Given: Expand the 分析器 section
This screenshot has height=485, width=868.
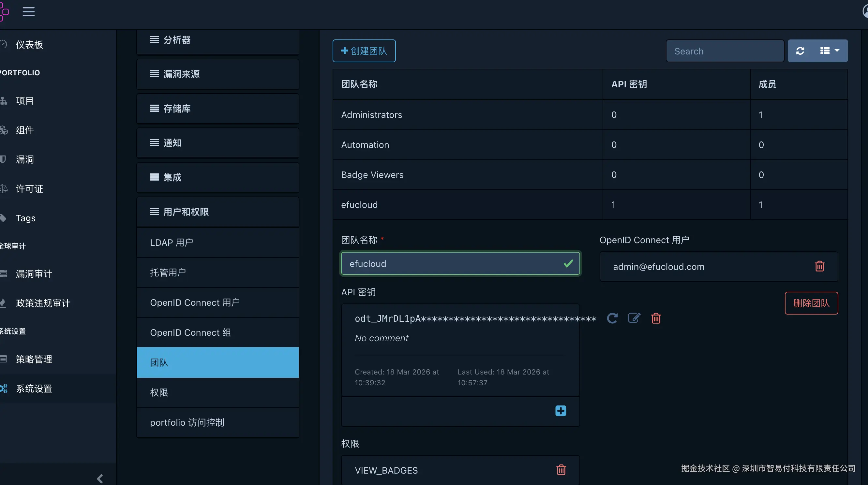Looking at the screenshot, I should [217, 40].
